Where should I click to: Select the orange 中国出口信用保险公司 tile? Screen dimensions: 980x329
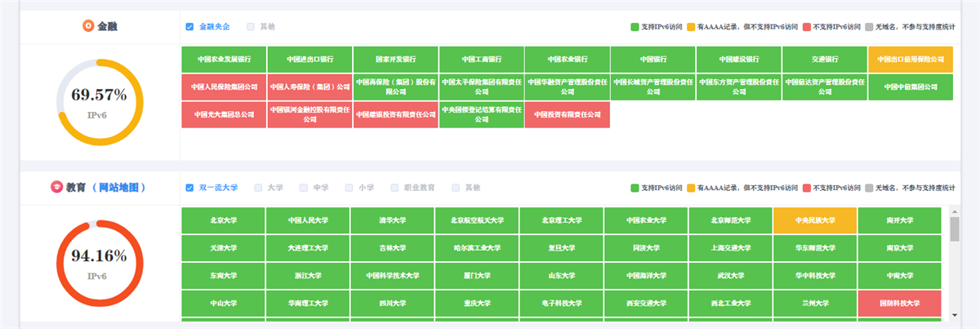910,60
